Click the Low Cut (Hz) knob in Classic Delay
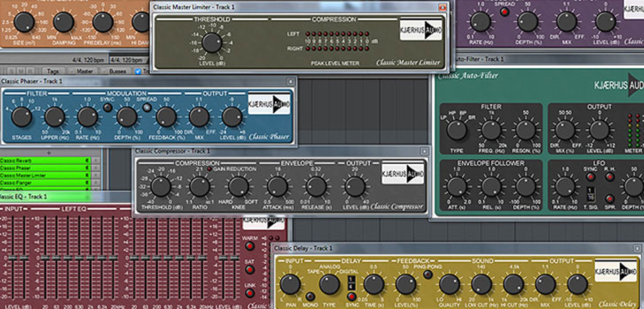The height and width of the screenshot is (309, 644). [x=481, y=284]
